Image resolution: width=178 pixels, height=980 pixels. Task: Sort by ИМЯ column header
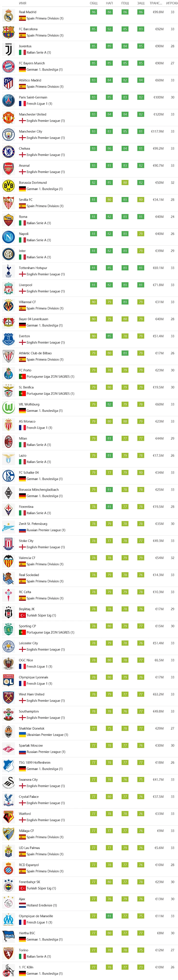22,3
